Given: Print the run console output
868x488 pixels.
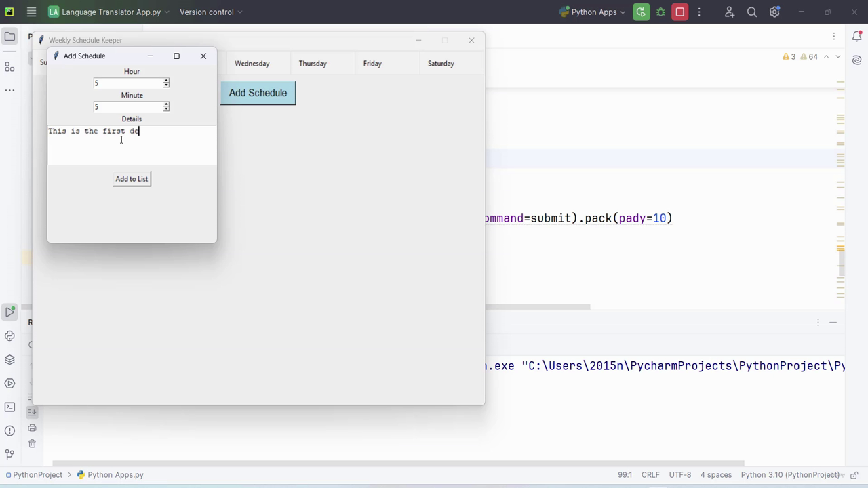Looking at the screenshot, I should tap(32, 428).
